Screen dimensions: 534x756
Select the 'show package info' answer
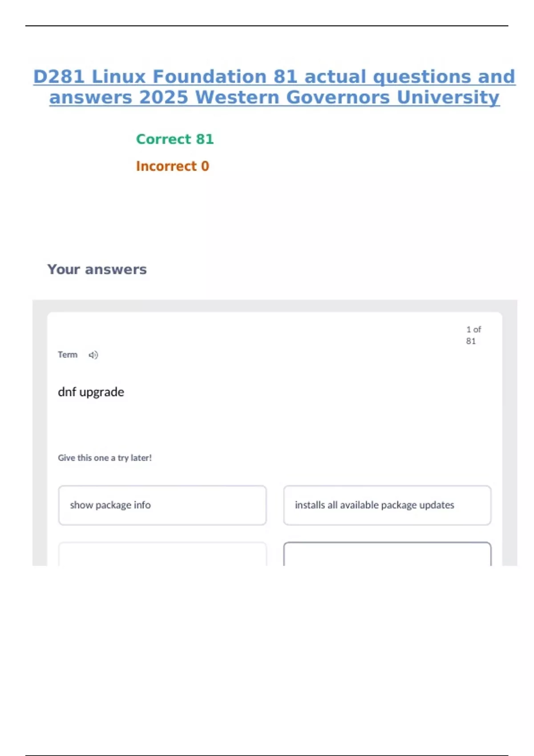point(162,505)
